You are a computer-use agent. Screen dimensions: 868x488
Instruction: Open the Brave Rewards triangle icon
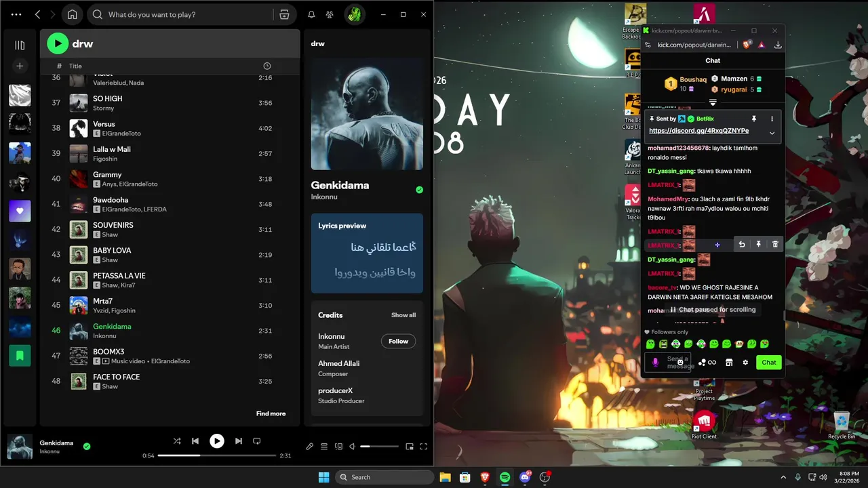point(762,45)
